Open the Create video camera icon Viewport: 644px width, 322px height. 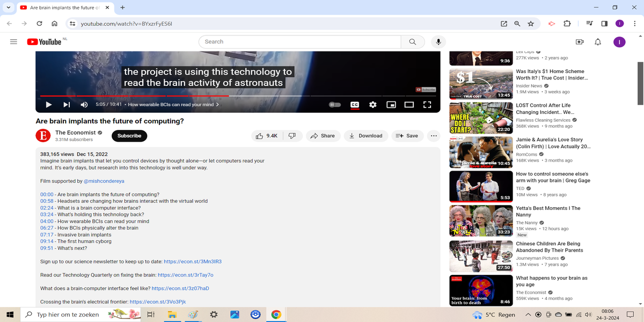[580, 42]
